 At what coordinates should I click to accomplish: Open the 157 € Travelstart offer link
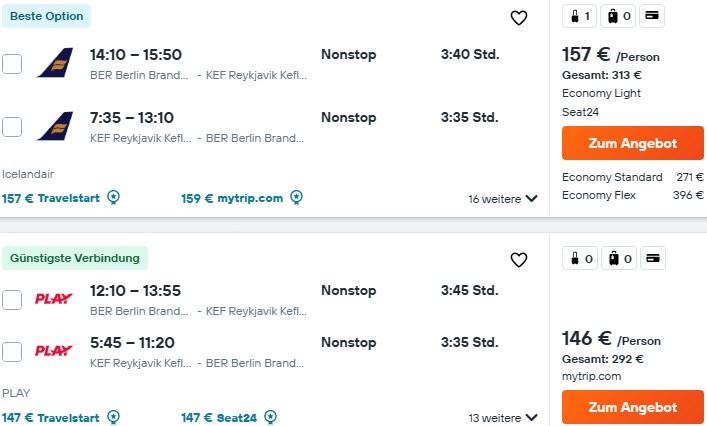tap(51, 198)
